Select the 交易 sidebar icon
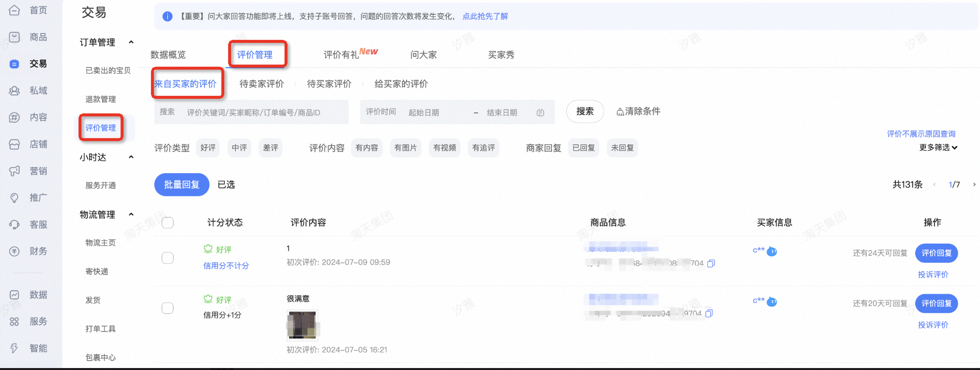This screenshot has width=980, height=370. (x=15, y=64)
